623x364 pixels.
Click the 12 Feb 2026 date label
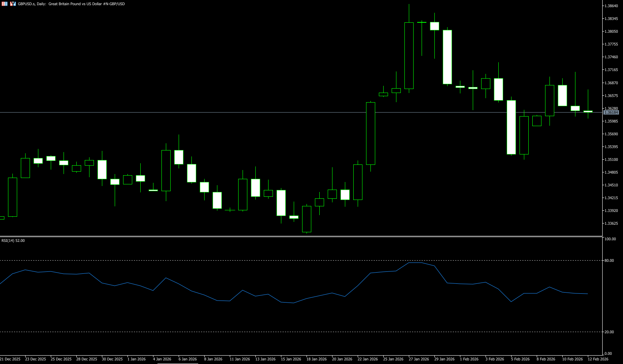pyautogui.click(x=598, y=359)
